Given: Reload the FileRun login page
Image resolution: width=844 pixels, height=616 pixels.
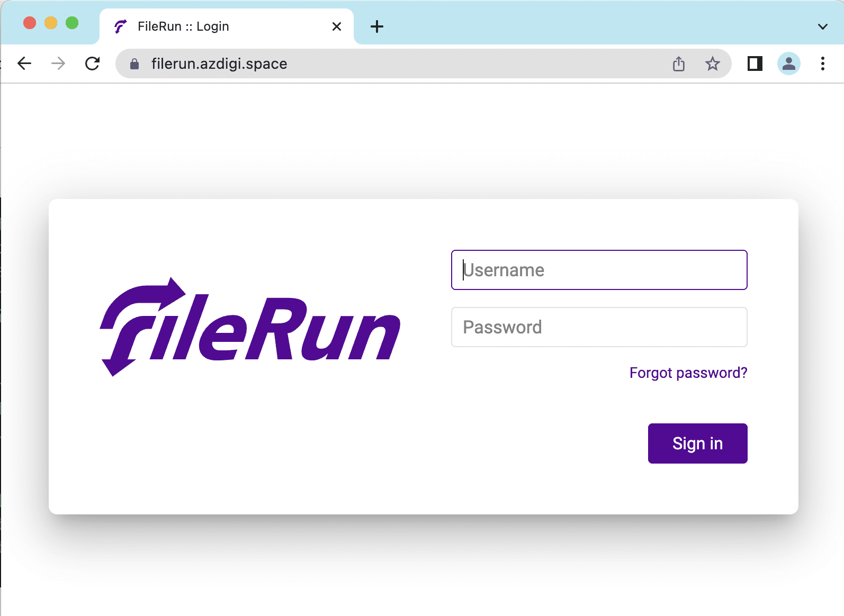Looking at the screenshot, I should (93, 64).
